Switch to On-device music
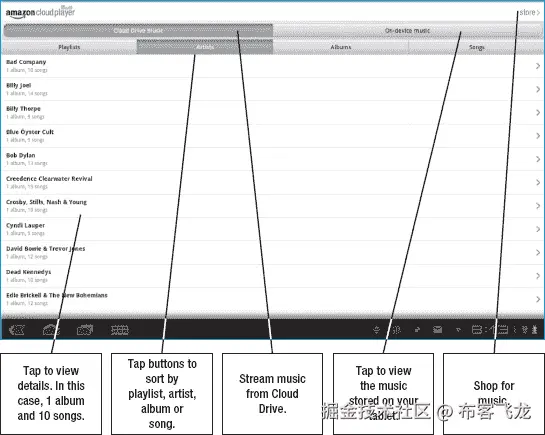545x435 pixels. [407, 31]
